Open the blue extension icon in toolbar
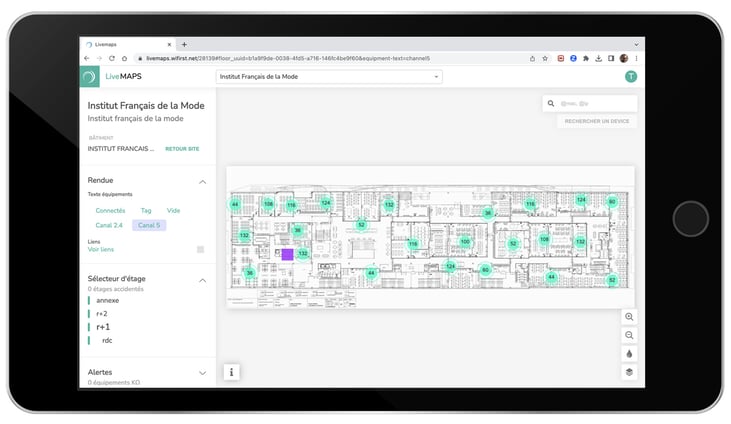 point(573,58)
